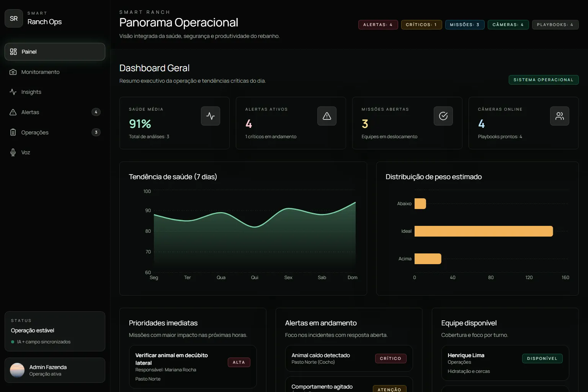The width and height of the screenshot is (588, 392).
Task: Click the Operações count badge showing 3
Action: tap(96, 132)
